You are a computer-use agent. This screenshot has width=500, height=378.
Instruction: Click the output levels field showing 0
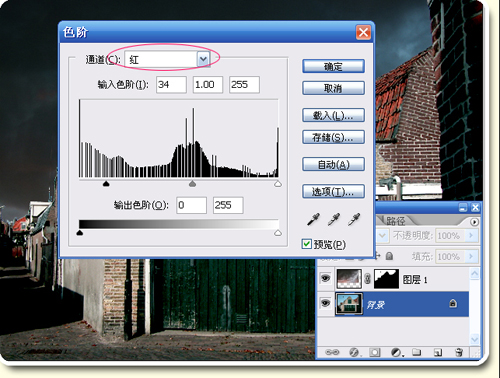[191, 205]
